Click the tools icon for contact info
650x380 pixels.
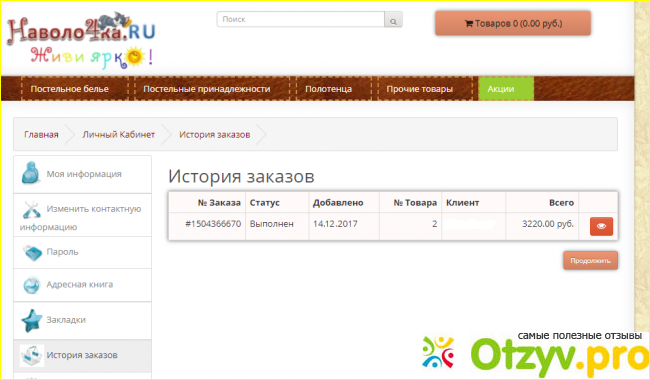32,209
